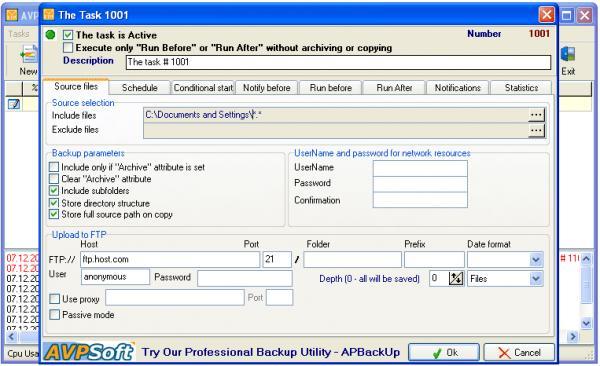Click Try Our Professional Backup Utility link
Image resolution: width=600 pixels, height=366 pixels.
[x=271, y=352]
